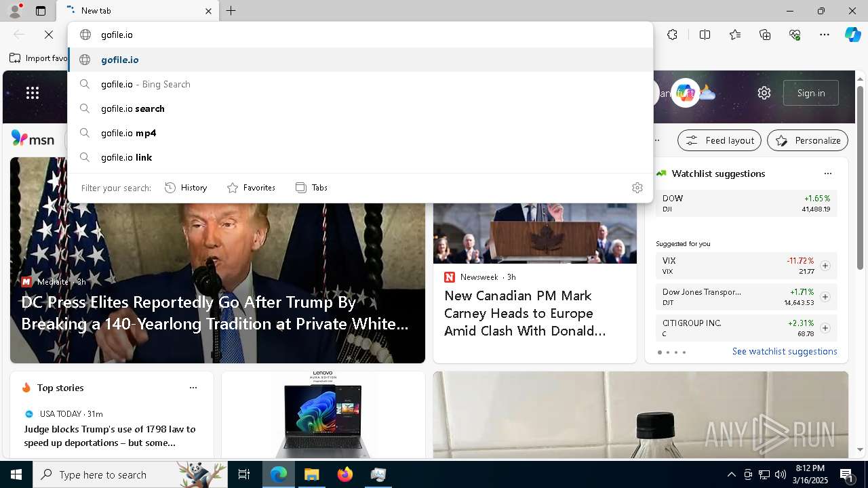Open the notification center icon
The height and width of the screenshot is (488, 868).
point(847,474)
